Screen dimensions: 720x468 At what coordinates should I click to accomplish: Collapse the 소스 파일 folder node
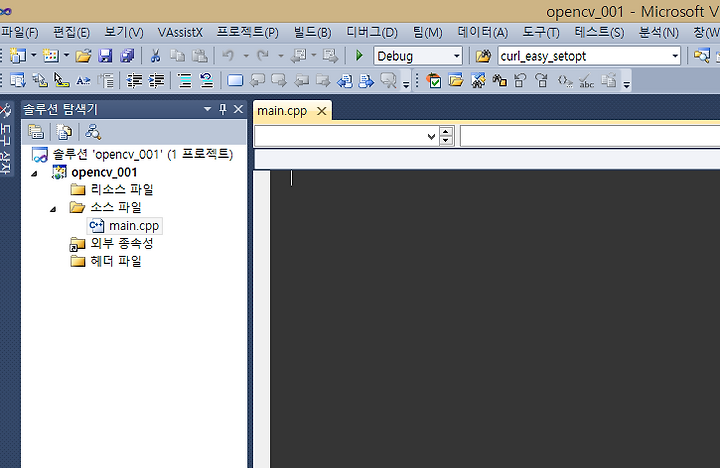tap(53, 209)
